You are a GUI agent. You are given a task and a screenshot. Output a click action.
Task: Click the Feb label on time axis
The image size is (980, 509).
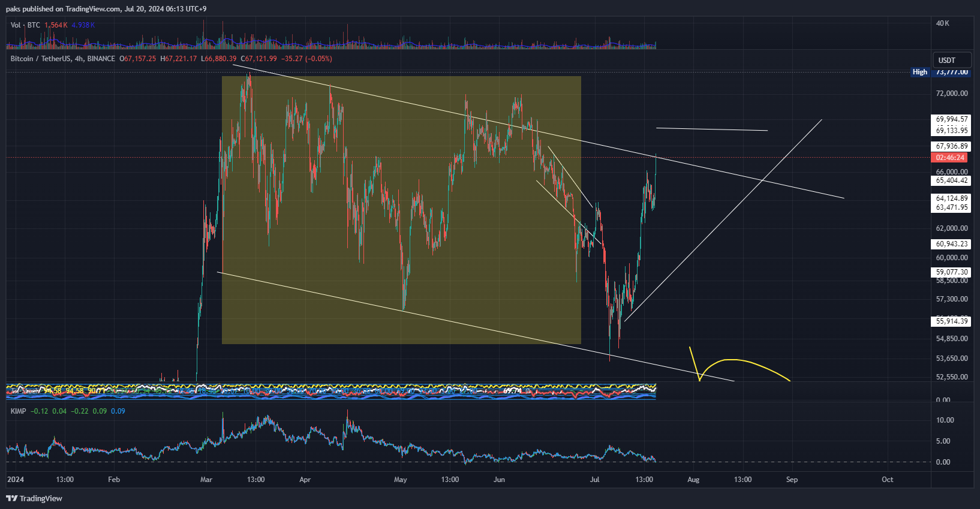click(x=114, y=480)
